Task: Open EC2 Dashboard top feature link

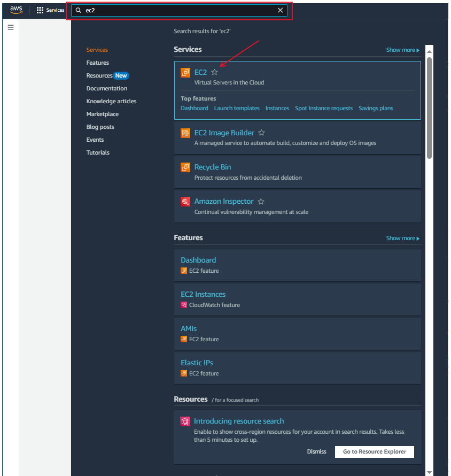Action: click(195, 109)
